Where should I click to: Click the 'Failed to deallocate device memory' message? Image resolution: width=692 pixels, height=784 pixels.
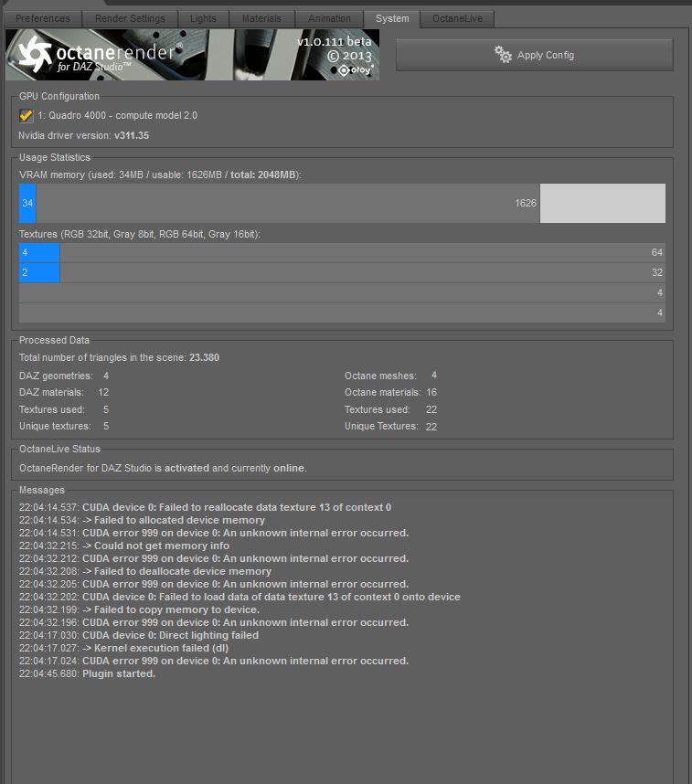145,571
